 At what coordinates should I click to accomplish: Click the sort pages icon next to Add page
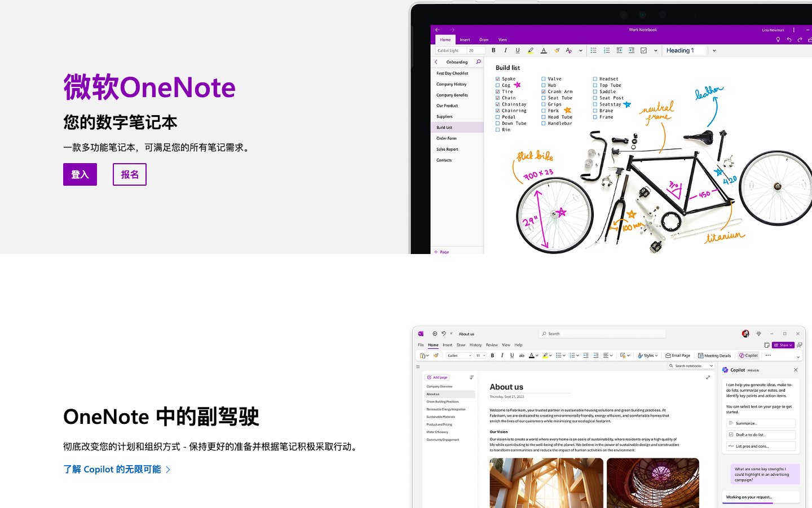click(472, 377)
